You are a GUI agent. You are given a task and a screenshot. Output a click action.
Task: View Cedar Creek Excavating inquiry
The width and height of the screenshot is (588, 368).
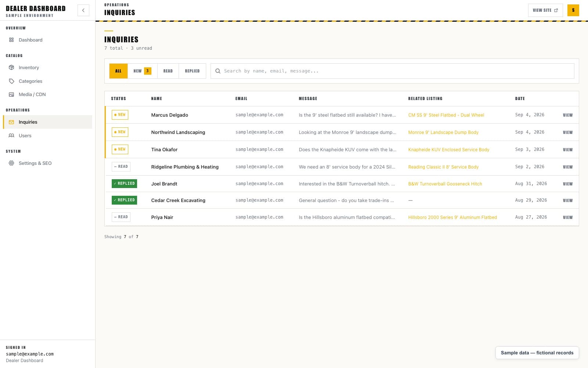point(568,201)
